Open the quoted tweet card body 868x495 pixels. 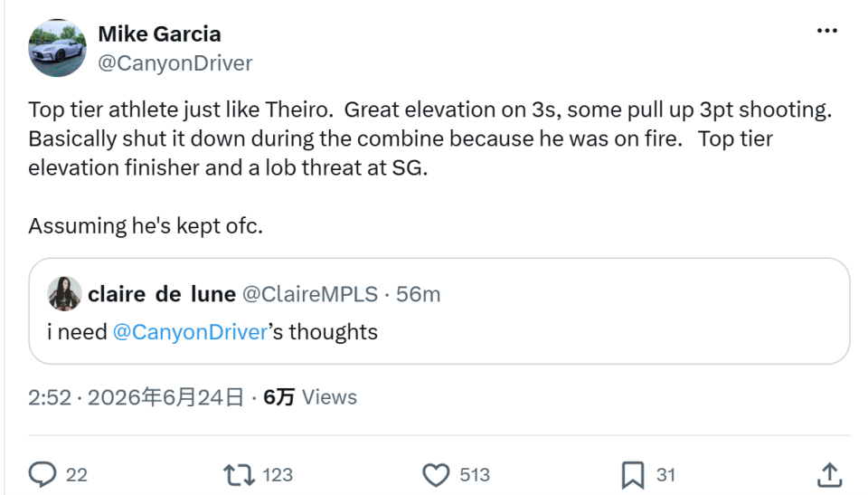pos(439,311)
